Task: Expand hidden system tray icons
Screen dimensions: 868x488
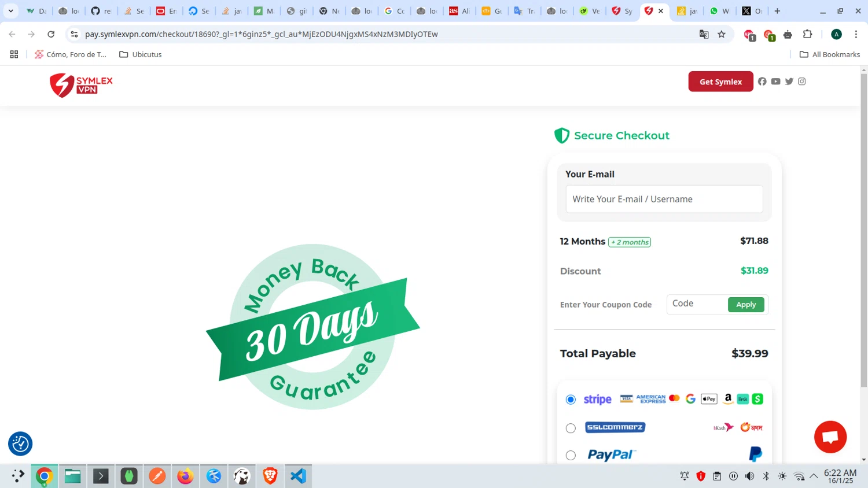Action: click(x=814, y=476)
